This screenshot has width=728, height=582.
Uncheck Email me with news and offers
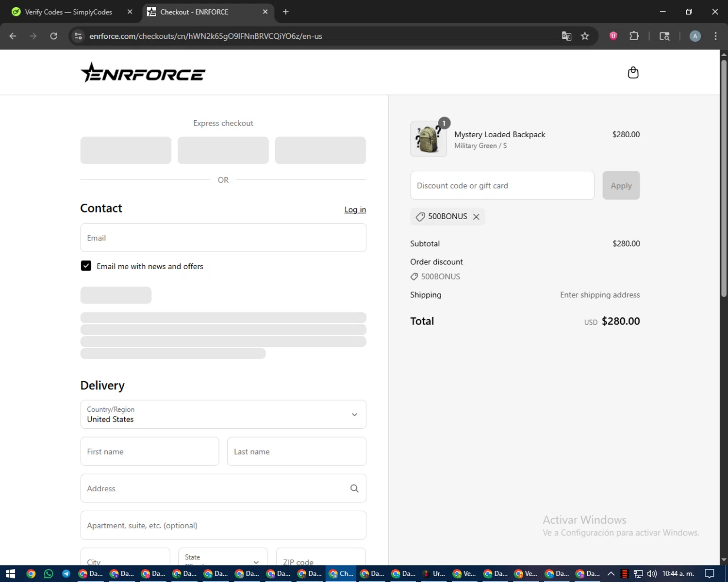point(86,266)
